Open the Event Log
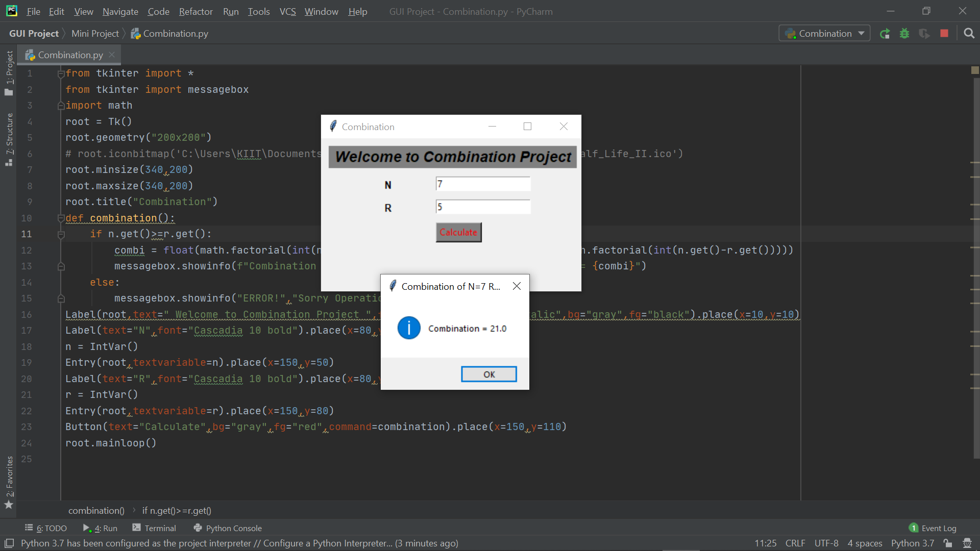The height and width of the screenshot is (551, 980). coord(933,528)
